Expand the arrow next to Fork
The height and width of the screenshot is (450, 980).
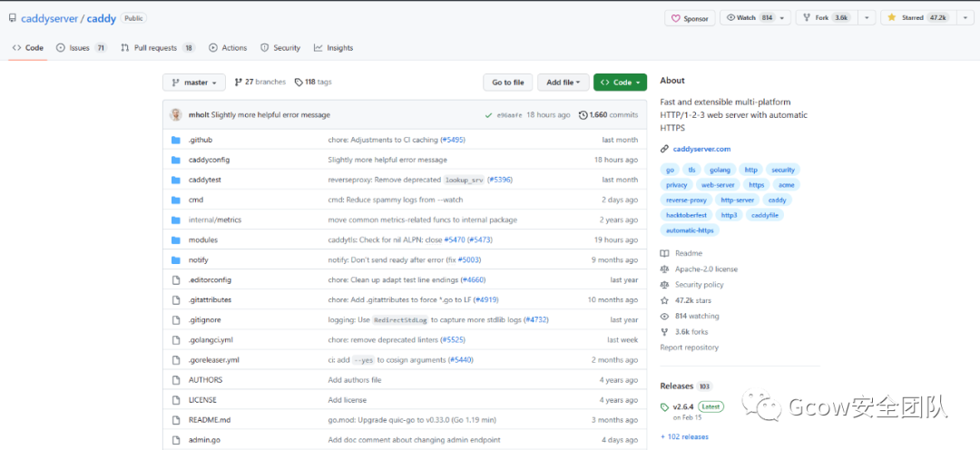[867, 18]
